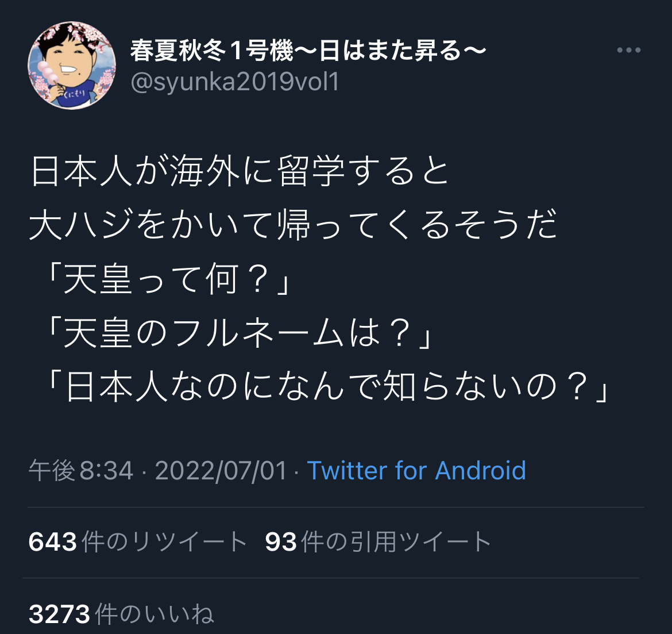Click the @syunka2019vol1 handle
The height and width of the screenshot is (634, 672).
234,82
